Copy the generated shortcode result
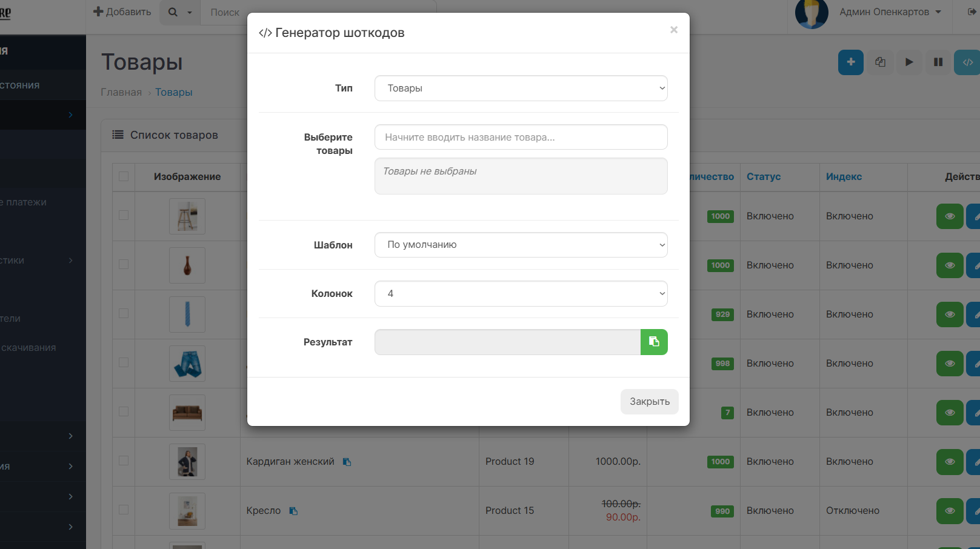The height and width of the screenshot is (549, 980). coord(654,342)
